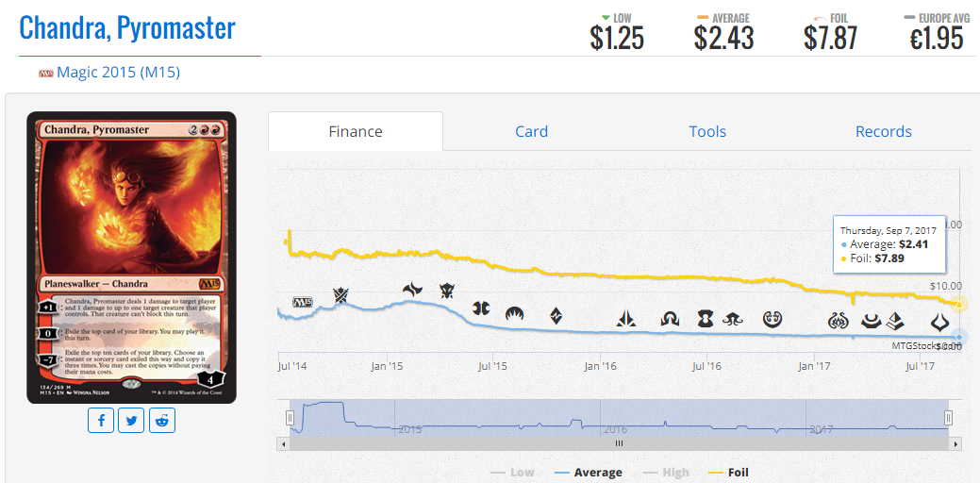Open the Records tab
Image resolution: width=980 pixels, height=483 pixels.
click(x=883, y=132)
